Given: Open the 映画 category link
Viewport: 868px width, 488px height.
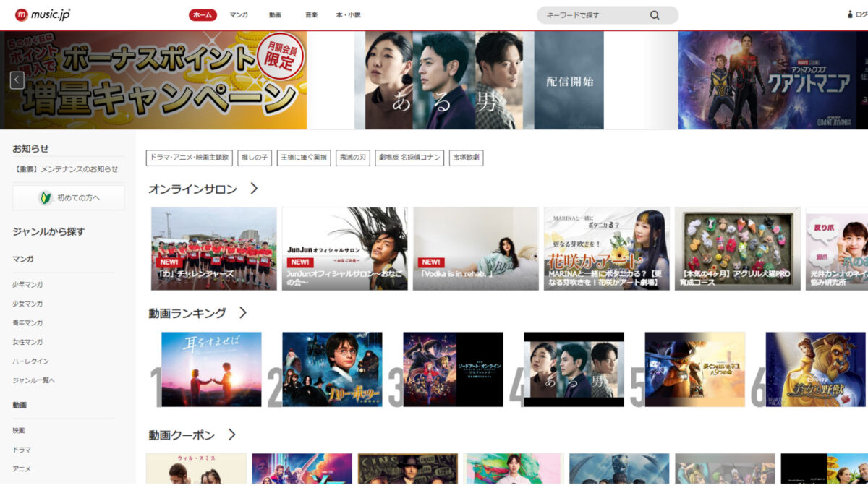Looking at the screenshot, I should [19, 431].
